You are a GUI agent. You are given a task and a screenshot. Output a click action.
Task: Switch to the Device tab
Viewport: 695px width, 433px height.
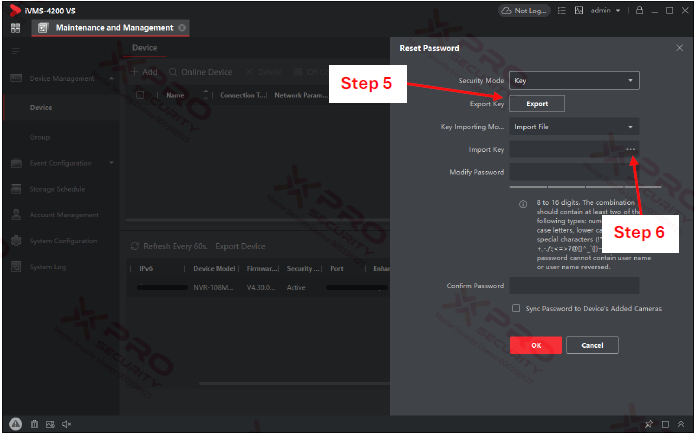click(144, 48)
